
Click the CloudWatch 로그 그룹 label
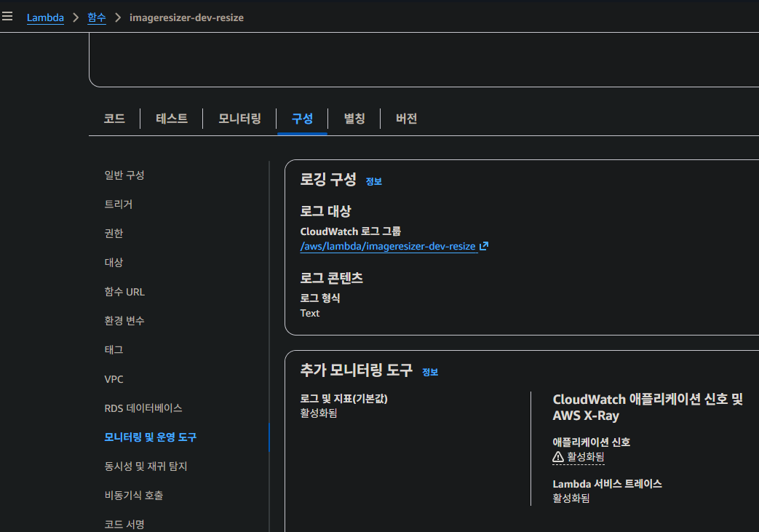(x=351, y=231)
